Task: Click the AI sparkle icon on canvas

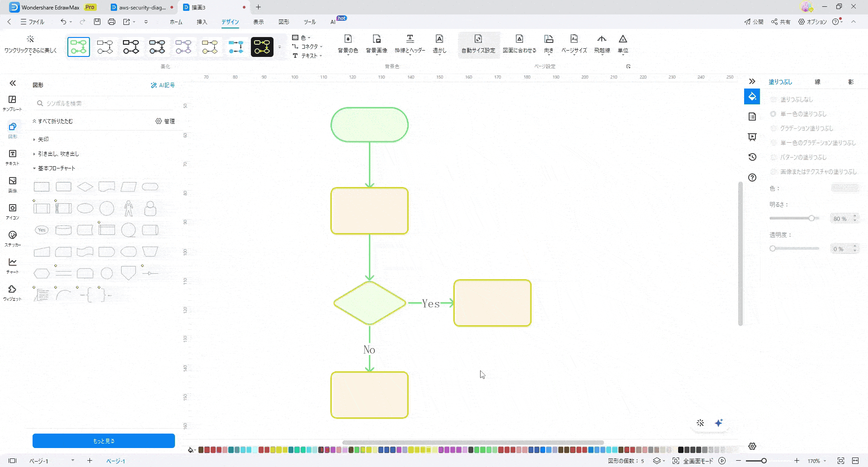Action: tap(718, 423)
